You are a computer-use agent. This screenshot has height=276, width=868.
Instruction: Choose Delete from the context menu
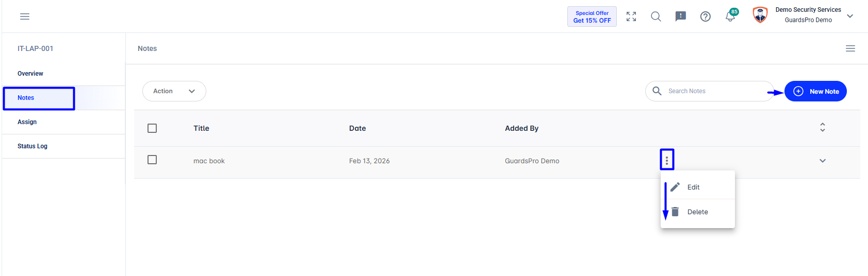698,212
